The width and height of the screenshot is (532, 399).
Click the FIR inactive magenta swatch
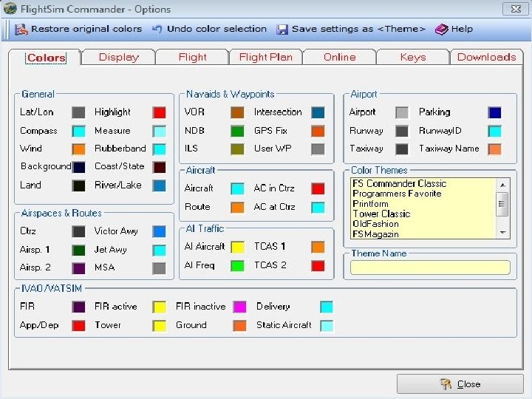tap(239, 307)
